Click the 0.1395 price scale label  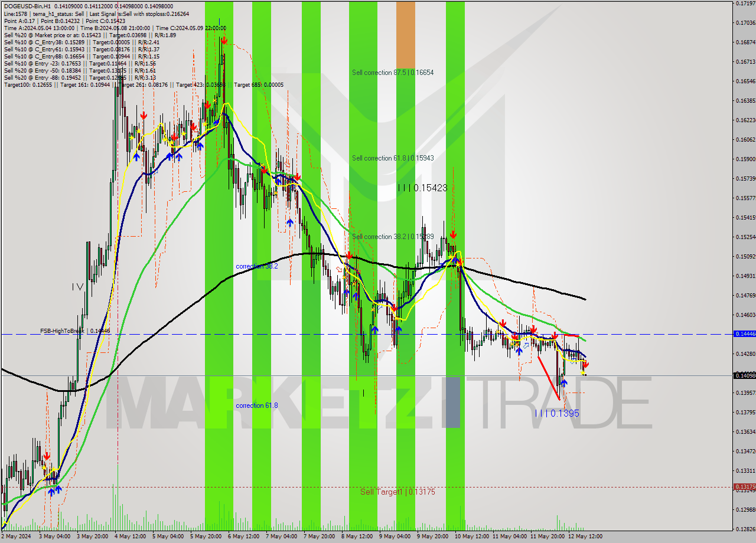(745, 392)
